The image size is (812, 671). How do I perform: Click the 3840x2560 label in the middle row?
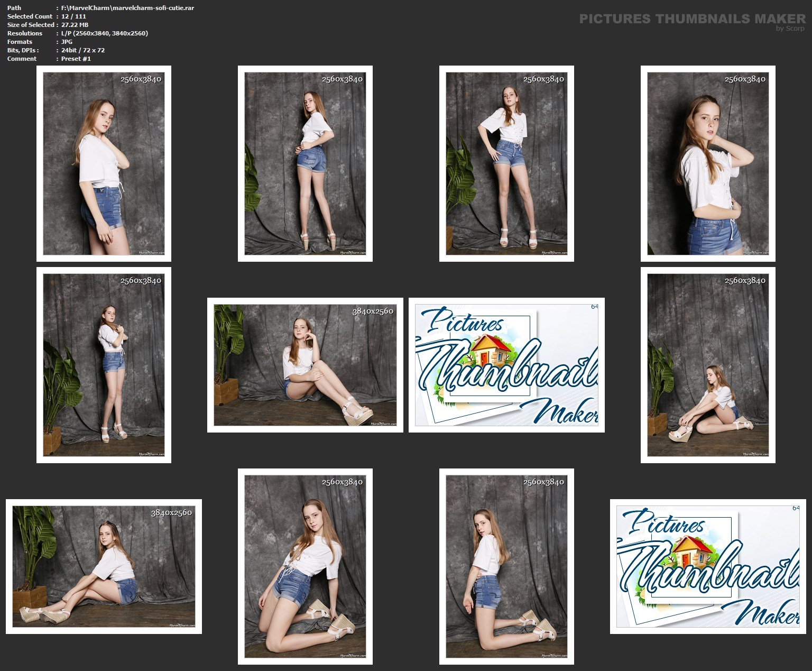tap(373, 311)
